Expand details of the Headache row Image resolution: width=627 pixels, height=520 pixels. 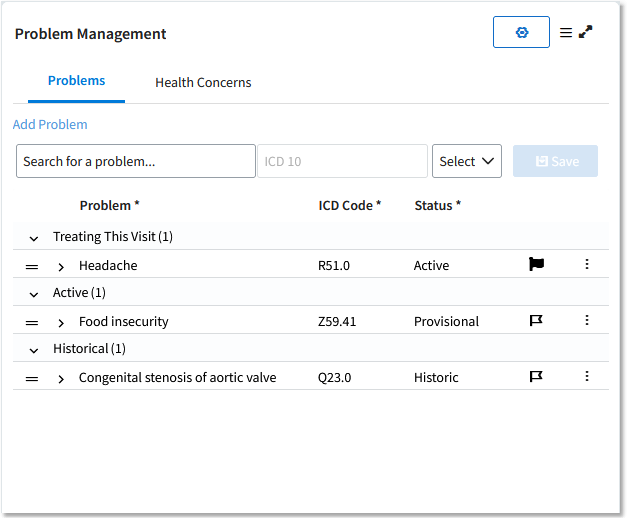pos(61,267)
